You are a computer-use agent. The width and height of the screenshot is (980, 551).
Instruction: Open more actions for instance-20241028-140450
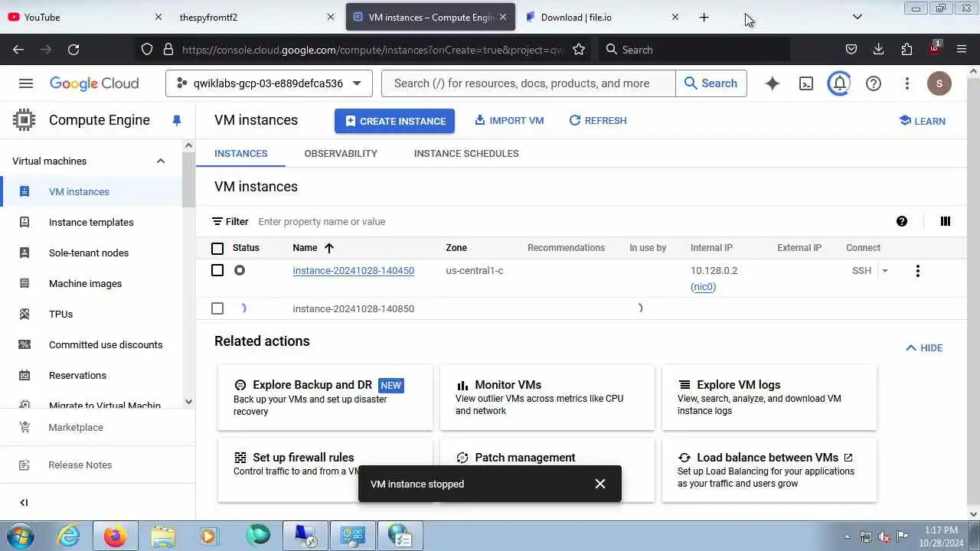[x=918, y=270]
